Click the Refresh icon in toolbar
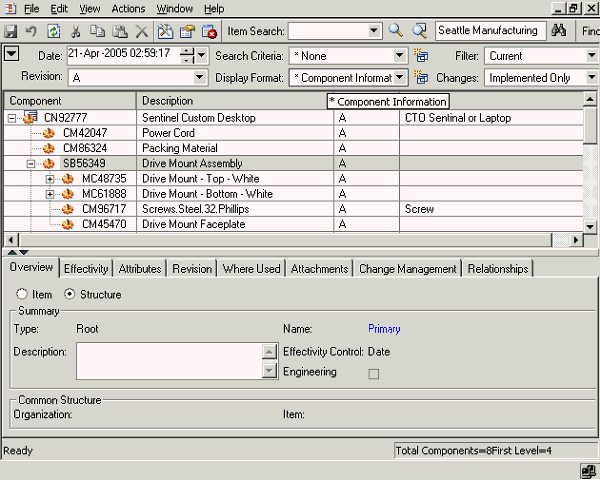Screen dimensions: 600x480 (x=53, y=31)
